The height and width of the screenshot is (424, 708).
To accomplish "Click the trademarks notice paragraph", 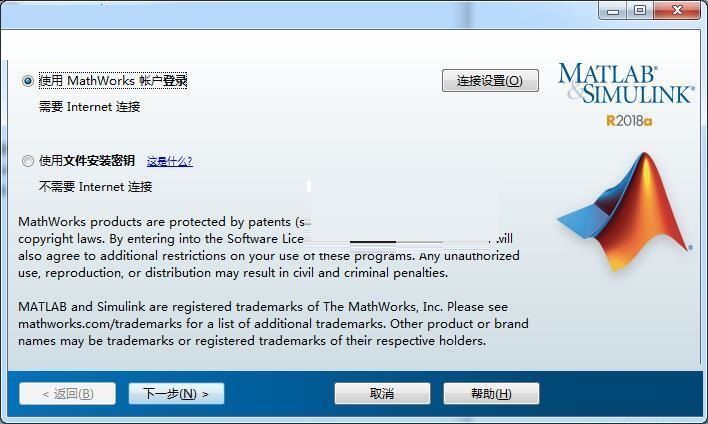I will [x=273, y=324].
